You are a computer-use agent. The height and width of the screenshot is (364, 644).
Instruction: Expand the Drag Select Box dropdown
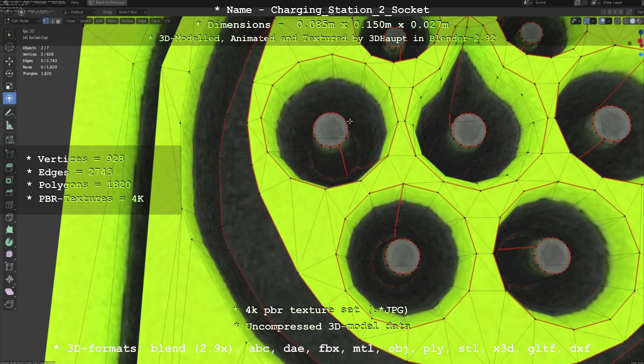pos(132,12)
